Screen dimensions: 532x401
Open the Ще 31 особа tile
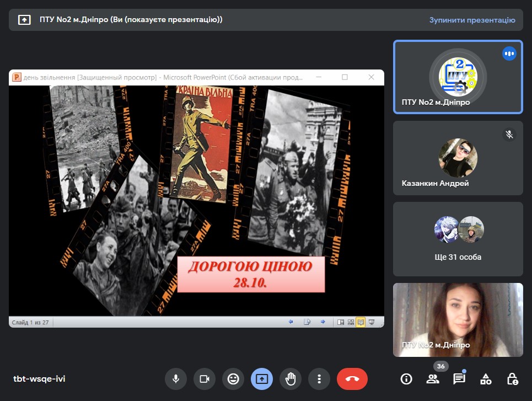click(x=458, y=239)
